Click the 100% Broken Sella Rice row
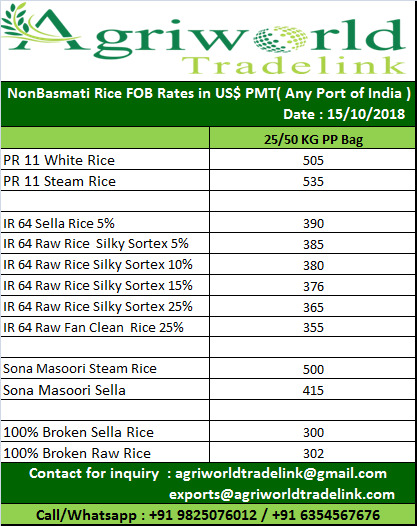The height and width of the screenshot is (526, 417). [208, 431]
